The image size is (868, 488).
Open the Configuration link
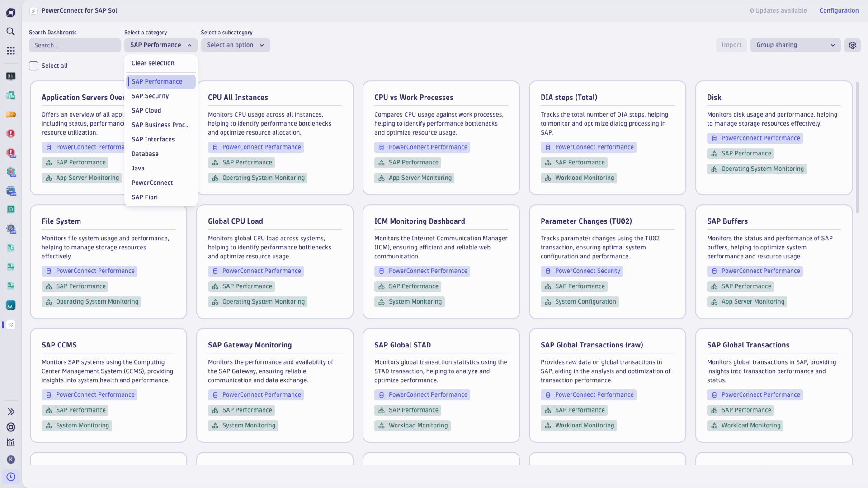tap(839, 10)
